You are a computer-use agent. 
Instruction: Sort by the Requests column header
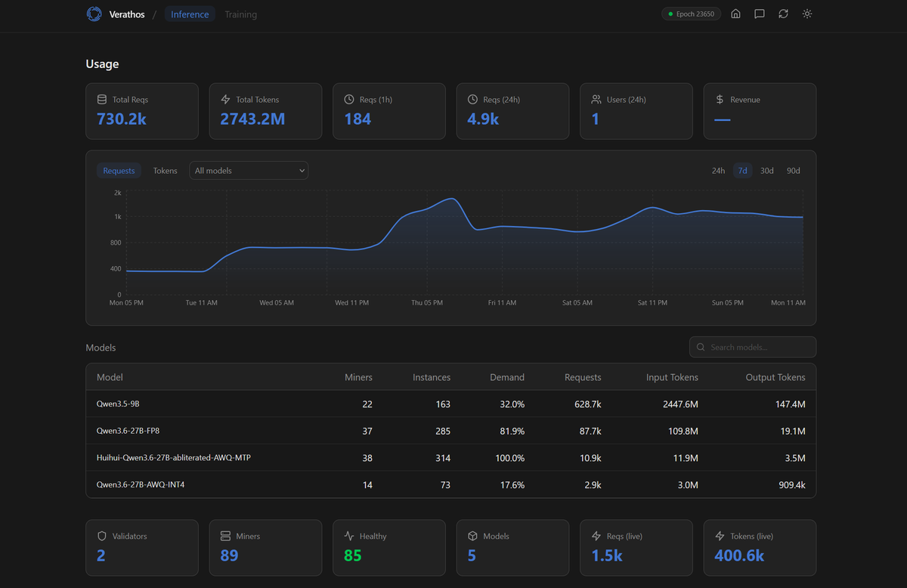click(x=583, y=377)
